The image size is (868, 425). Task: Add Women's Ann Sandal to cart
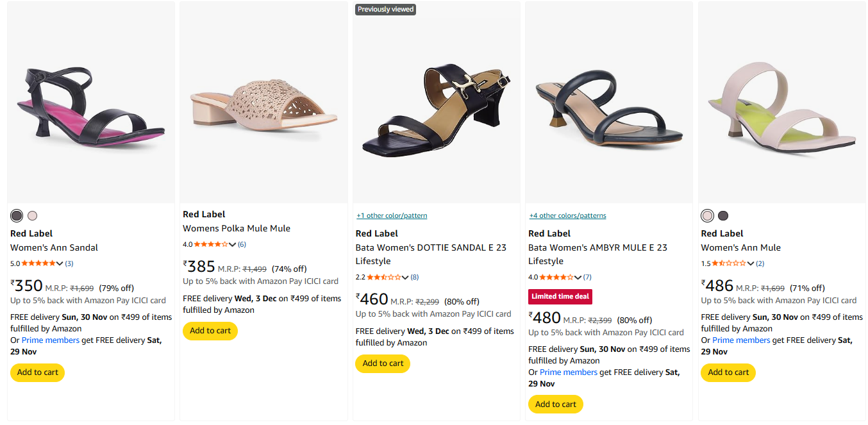pos(37,372)
